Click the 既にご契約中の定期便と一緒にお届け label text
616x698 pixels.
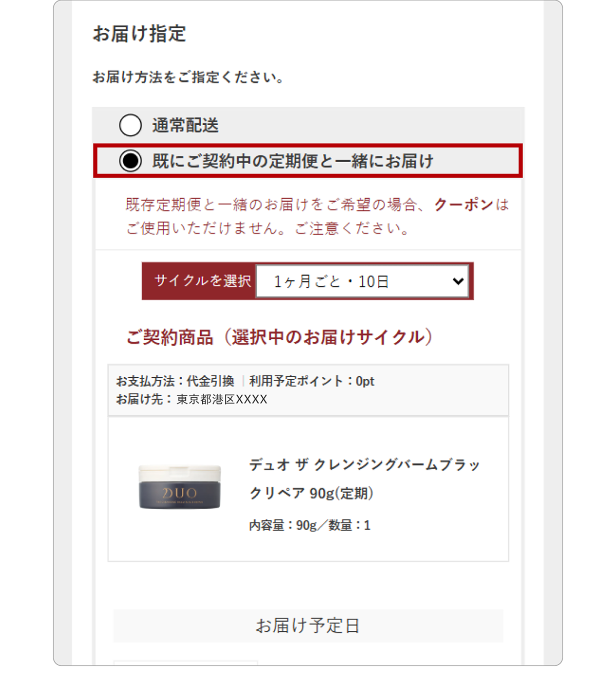293,161
